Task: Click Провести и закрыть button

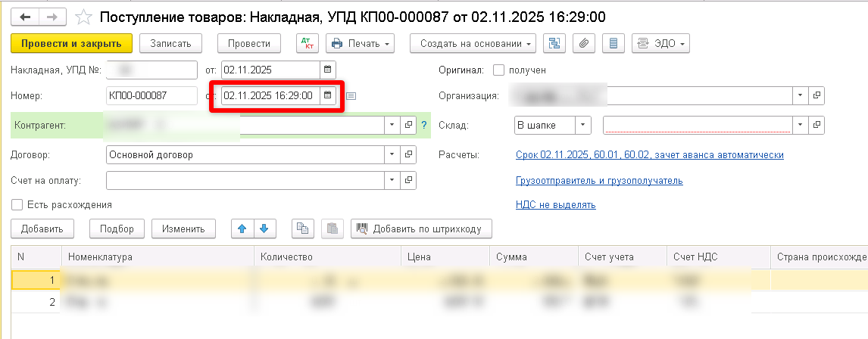Action: coord(71,44)
